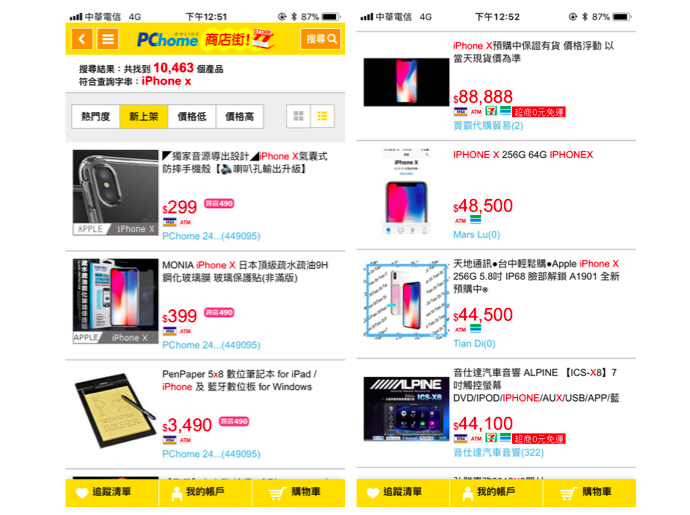Open 追蹤清單 heart icon in left screen
This screenshot has width=690, height=515.
tap(82, 493)
